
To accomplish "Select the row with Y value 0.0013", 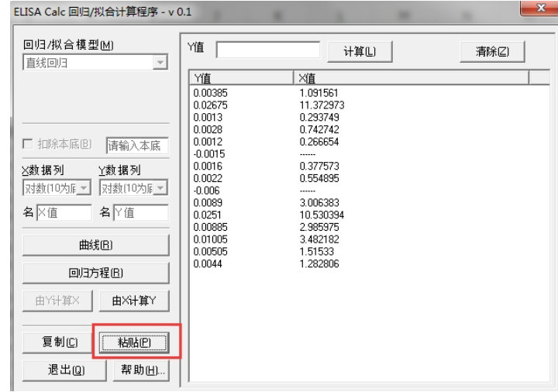I will coord(370,117).
